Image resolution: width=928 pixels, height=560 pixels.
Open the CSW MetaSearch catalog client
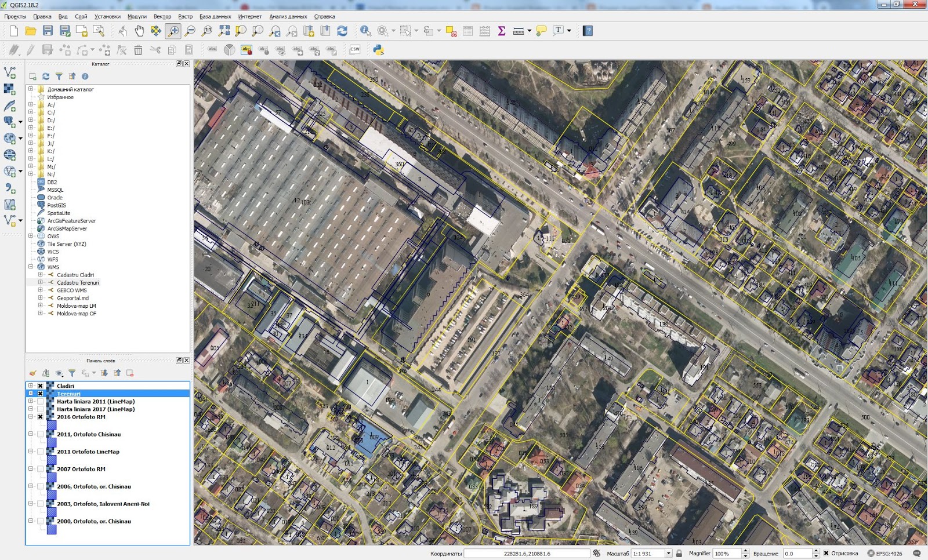coord(355,50)
